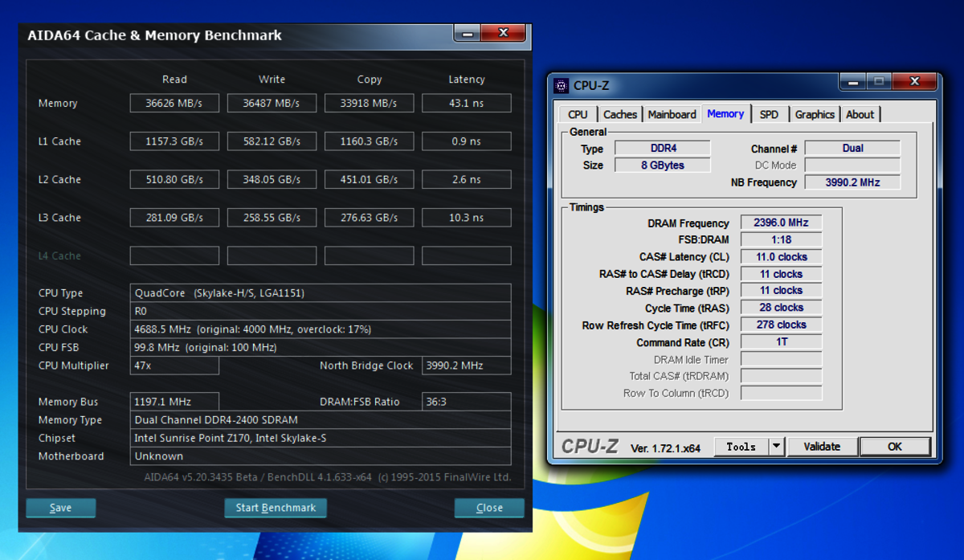The width and height of the screenshot is (964, 560).
Task: Open the Graphics tab in CPU-Z
Action: 815,114
